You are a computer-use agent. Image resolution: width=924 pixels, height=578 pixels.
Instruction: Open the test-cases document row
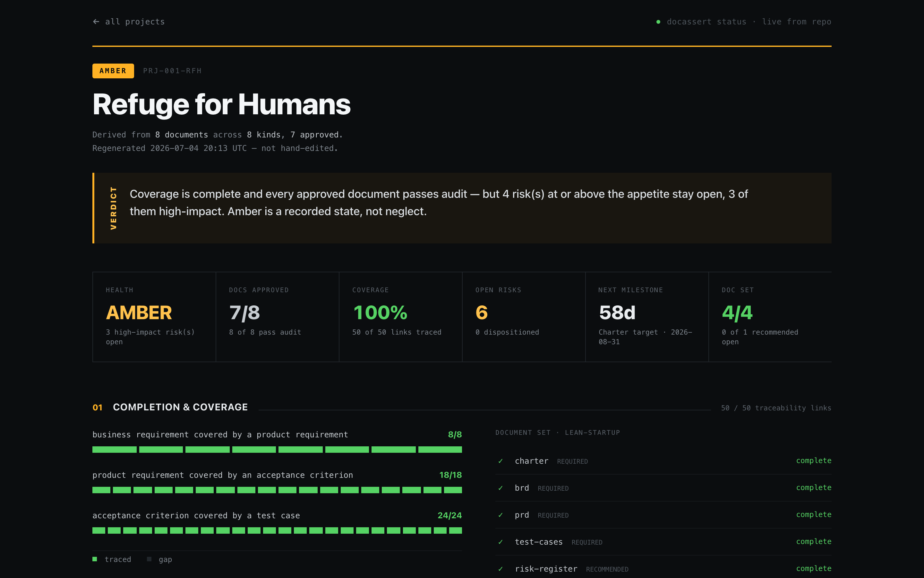[x=663, y=542]
